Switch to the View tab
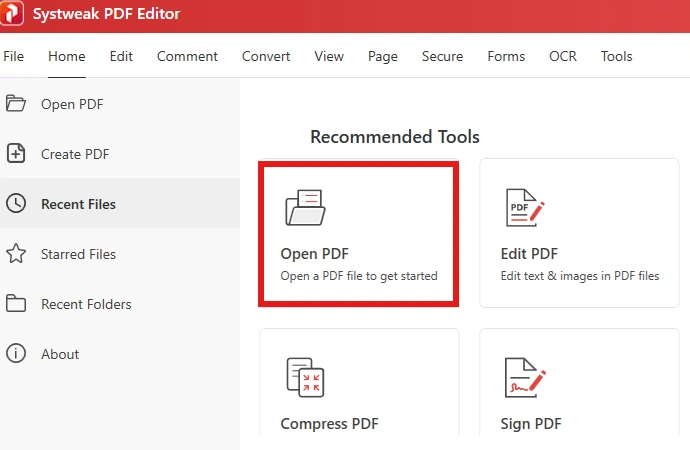Image resolution: width=690 pixels, height=450 pixels. point(329,56)
